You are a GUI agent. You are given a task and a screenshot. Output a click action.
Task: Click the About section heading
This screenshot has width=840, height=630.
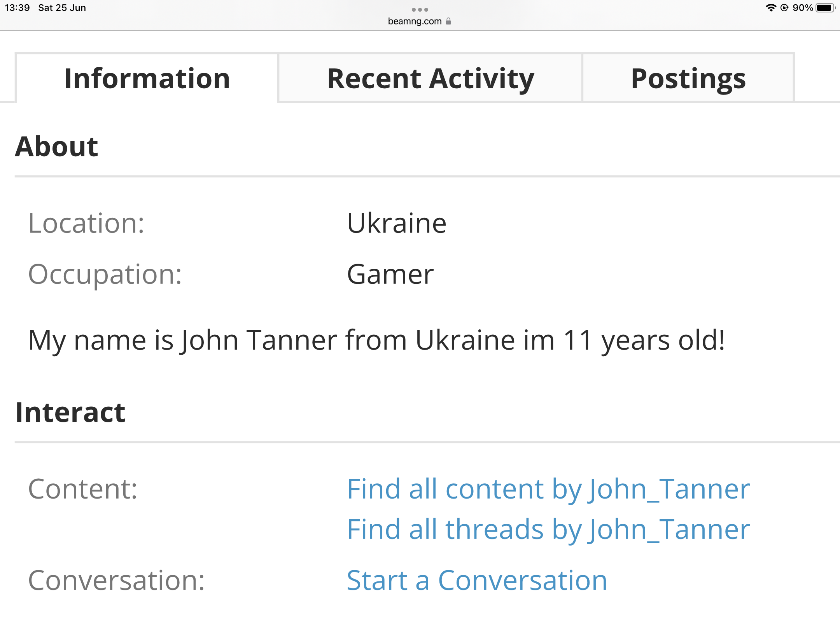[x=57, y=147]
